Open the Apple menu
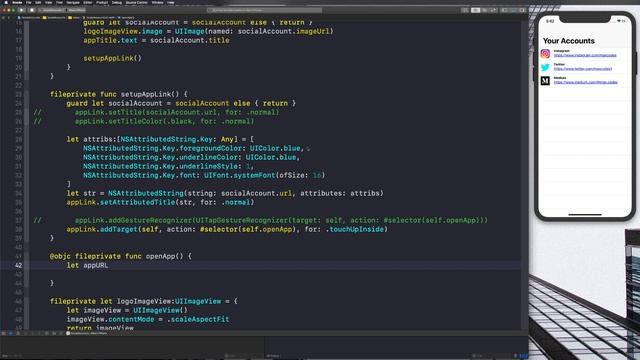Viewport: 640px width, 360px height. point(6,2)
